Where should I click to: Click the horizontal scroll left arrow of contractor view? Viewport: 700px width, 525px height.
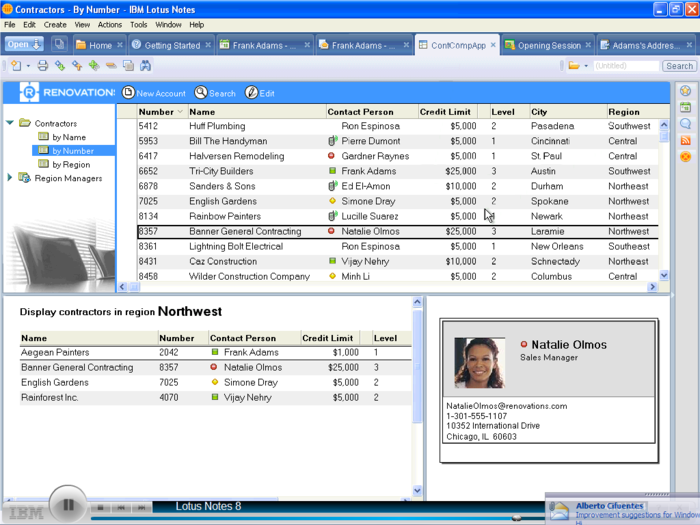(x=122, y=287)
